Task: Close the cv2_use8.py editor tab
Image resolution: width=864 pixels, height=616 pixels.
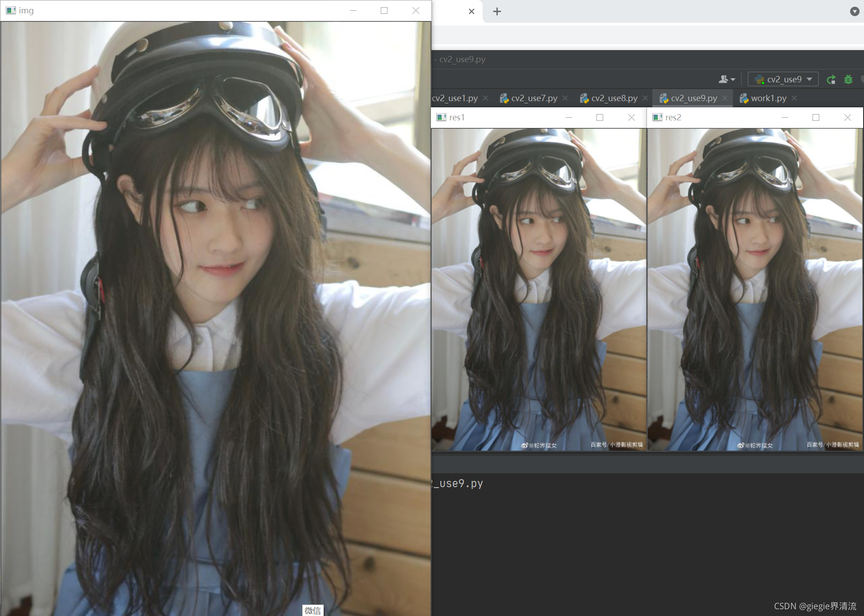Action: (645, 98)
